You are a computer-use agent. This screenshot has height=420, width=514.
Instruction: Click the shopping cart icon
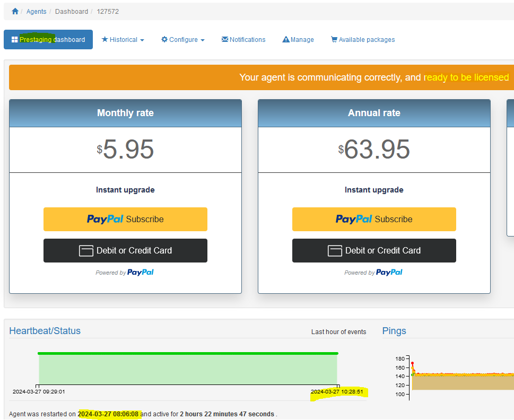(334, 39)
